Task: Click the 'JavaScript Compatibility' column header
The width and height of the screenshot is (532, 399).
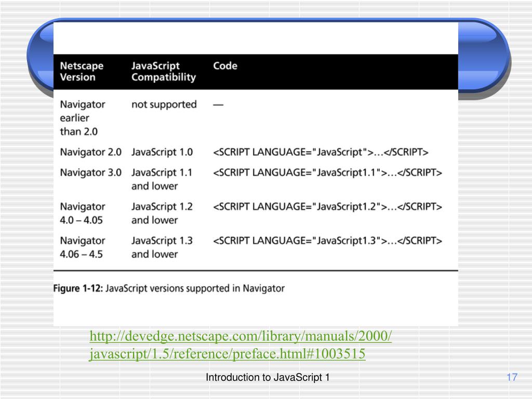Action: [164, 71]
